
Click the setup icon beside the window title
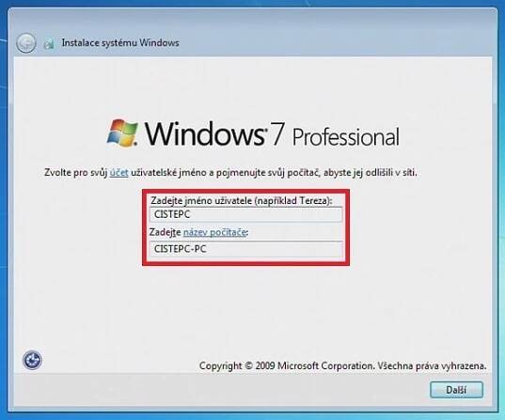click(x=49, y=43)
